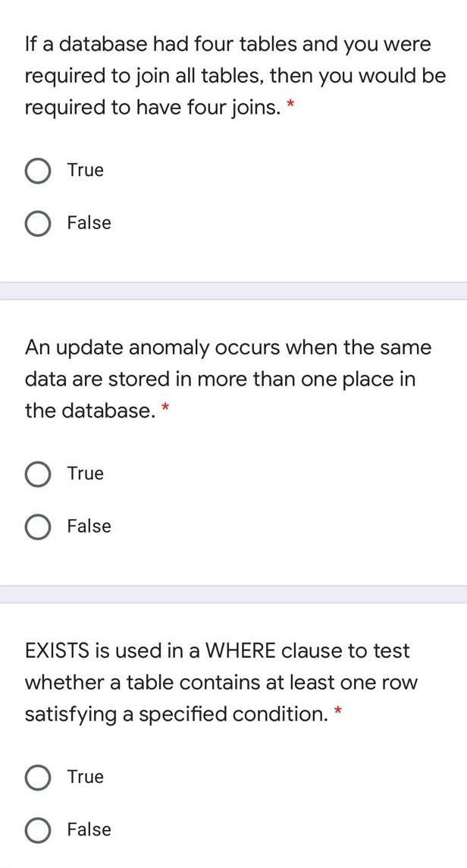Image resolution: width=467 pixels, height=868 pixels.
Task: Select True for the four joins question
Action: tap(37, 170)
